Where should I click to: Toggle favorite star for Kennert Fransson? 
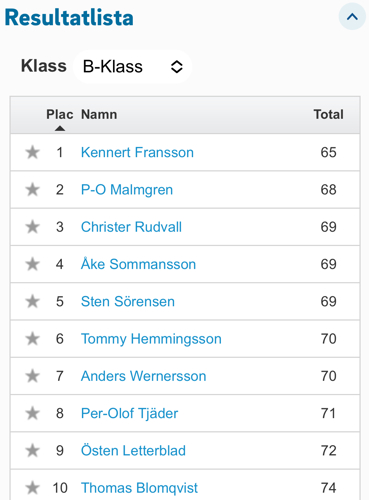33,152
